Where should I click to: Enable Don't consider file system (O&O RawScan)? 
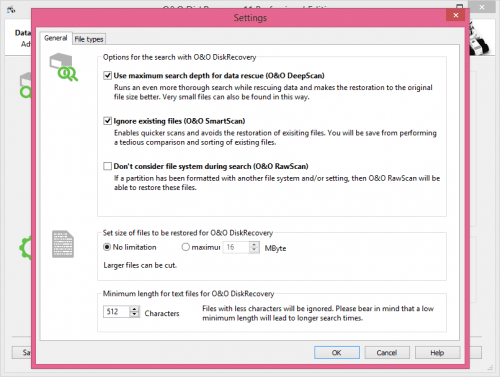[x=107, y=166]
